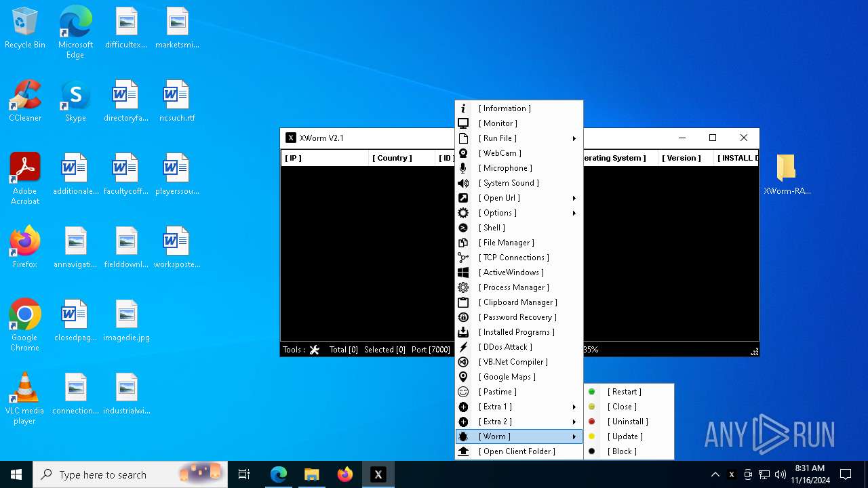Click the Google Maps pin icon
This screenshot has width=868, height=488.
(463, 377)
